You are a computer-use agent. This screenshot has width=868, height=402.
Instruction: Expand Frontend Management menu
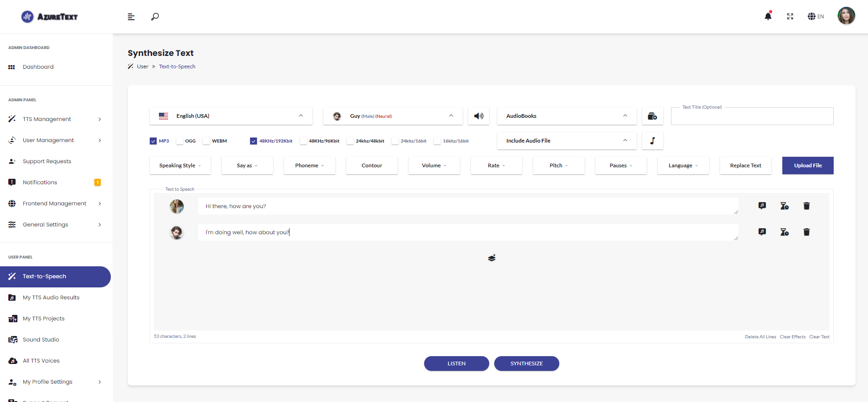point(55,204)
